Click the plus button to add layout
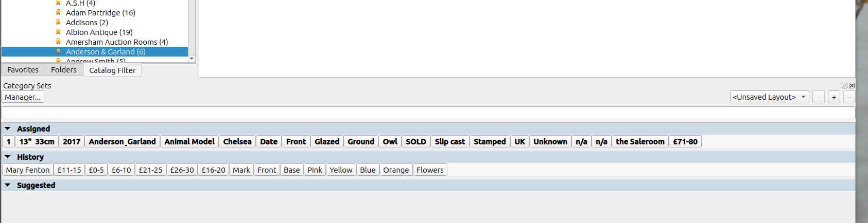The image size is (868, 223). tap(834, 97)
